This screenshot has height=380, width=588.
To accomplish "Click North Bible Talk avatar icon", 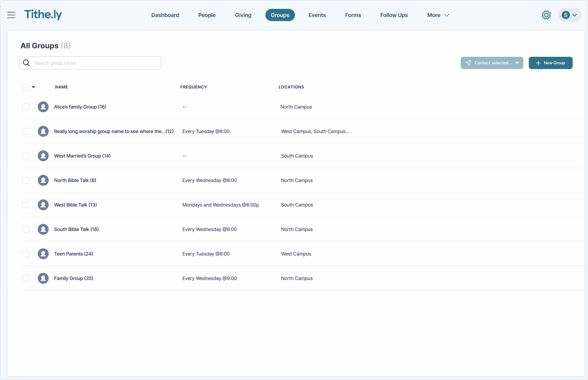I will point(43,180).
